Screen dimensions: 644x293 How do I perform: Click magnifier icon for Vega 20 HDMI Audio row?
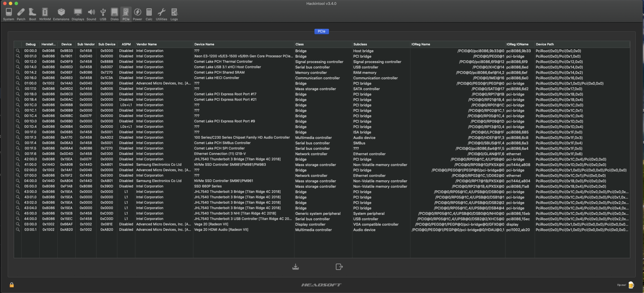click(x=18, y=230)
